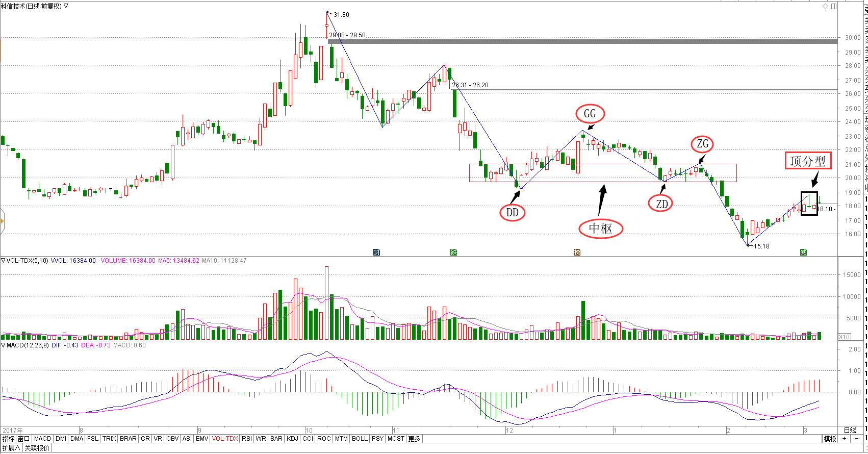Click the 模板 template button
Screen dimensions: 868x454
tap(830, 439)
